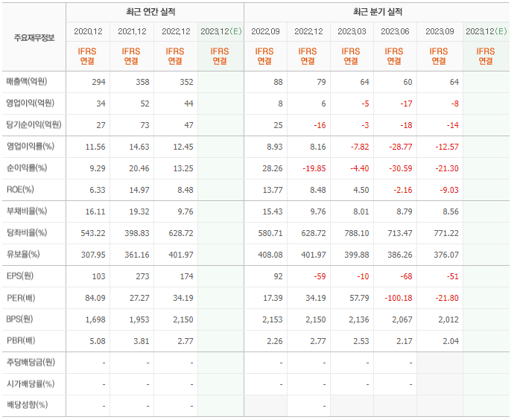The image size is (517, 420).
Task: Click the PER(배) row label
Action: 21,298
